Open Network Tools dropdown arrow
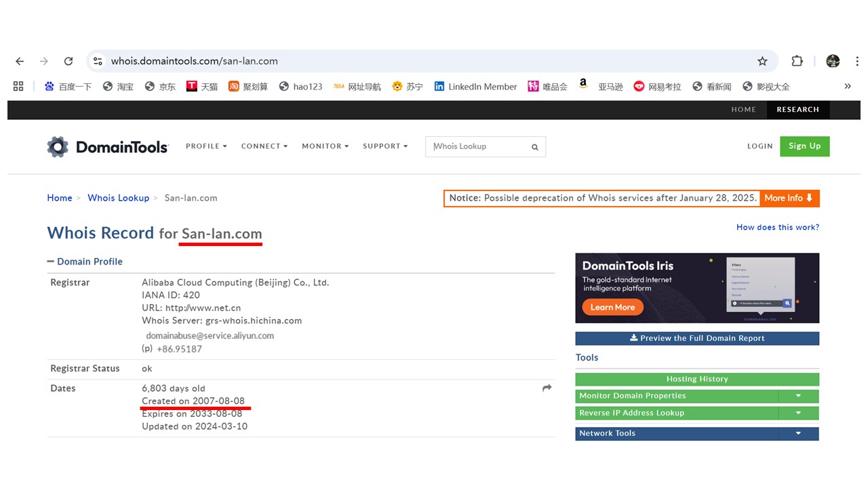This screenshot has height=488, width=868. click(798, 434)
